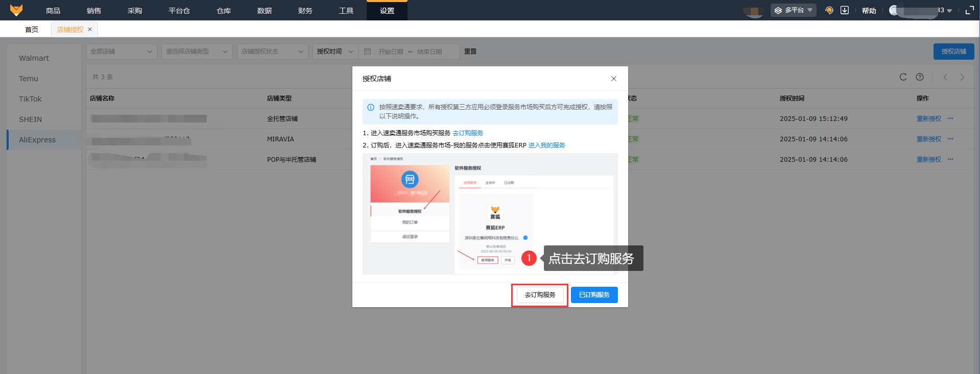The height and width of the screenshot is (374, 980).
Task: Click the question mark help icon
Action: tap(920, 77)
